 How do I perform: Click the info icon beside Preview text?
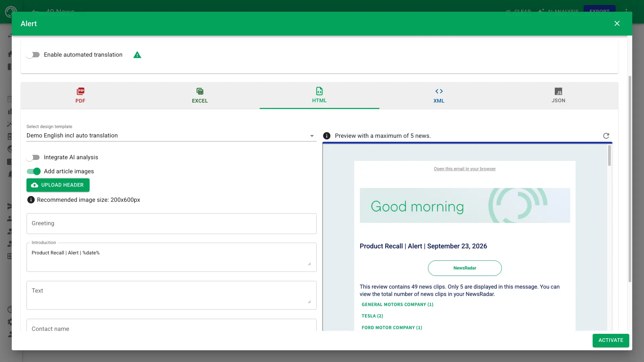coord(327,136)
